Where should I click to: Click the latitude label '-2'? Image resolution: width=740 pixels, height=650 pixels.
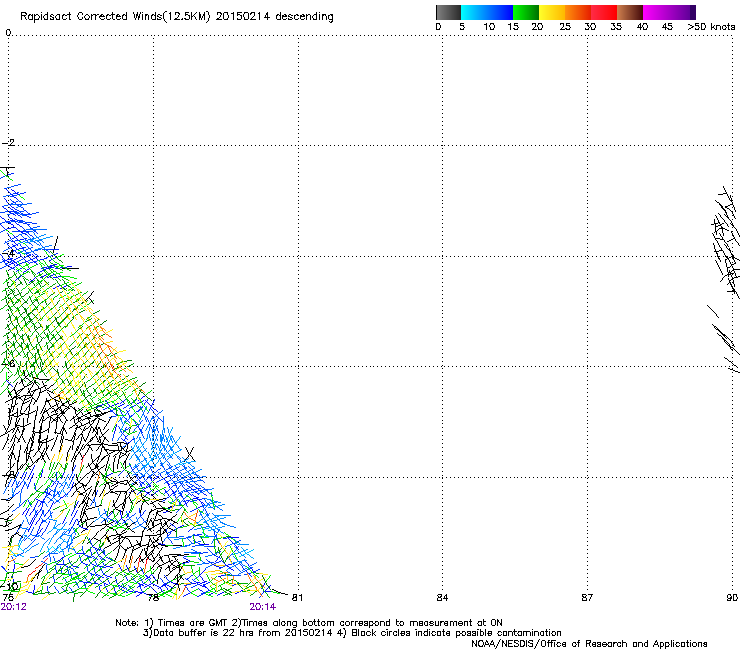tap(8, 143)
